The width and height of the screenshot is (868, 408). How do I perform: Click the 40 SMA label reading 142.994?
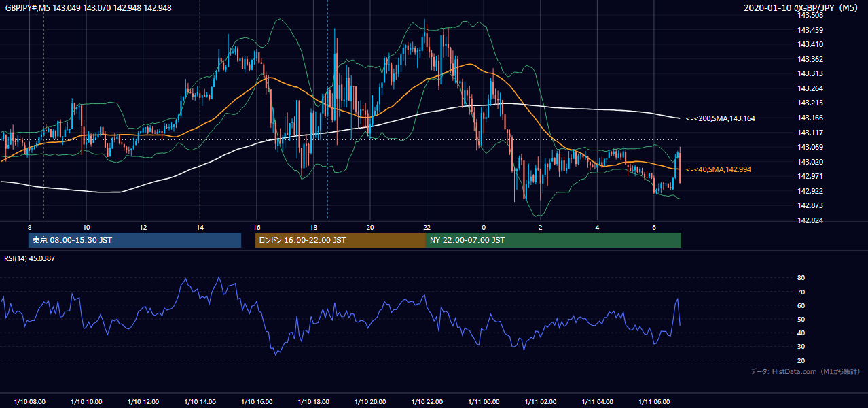(719, 169)
